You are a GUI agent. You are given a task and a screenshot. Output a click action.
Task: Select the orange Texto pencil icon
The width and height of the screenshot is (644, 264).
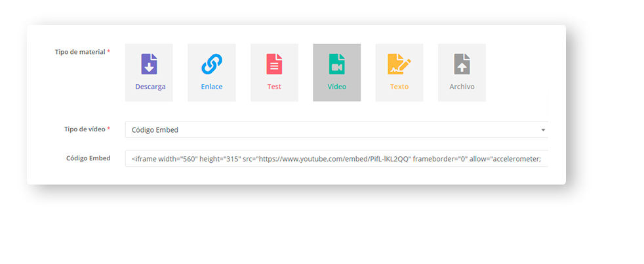(x=399, y=64)
